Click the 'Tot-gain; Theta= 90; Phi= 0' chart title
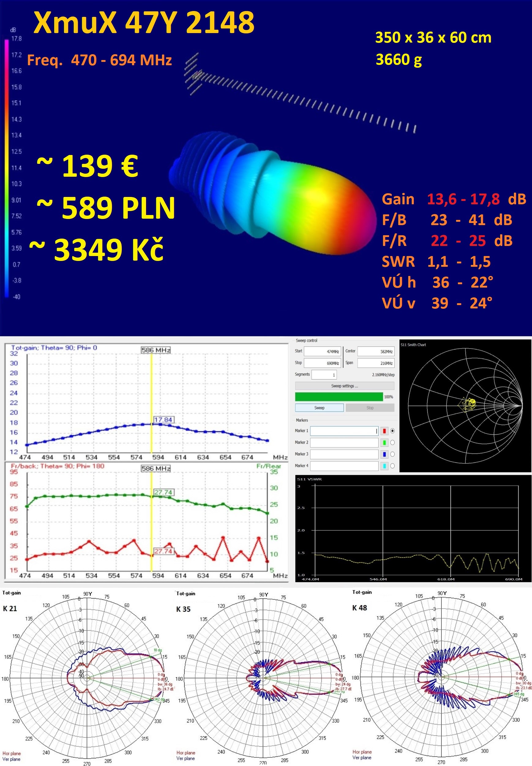This screenshot has width=532, height=766. 54,348
